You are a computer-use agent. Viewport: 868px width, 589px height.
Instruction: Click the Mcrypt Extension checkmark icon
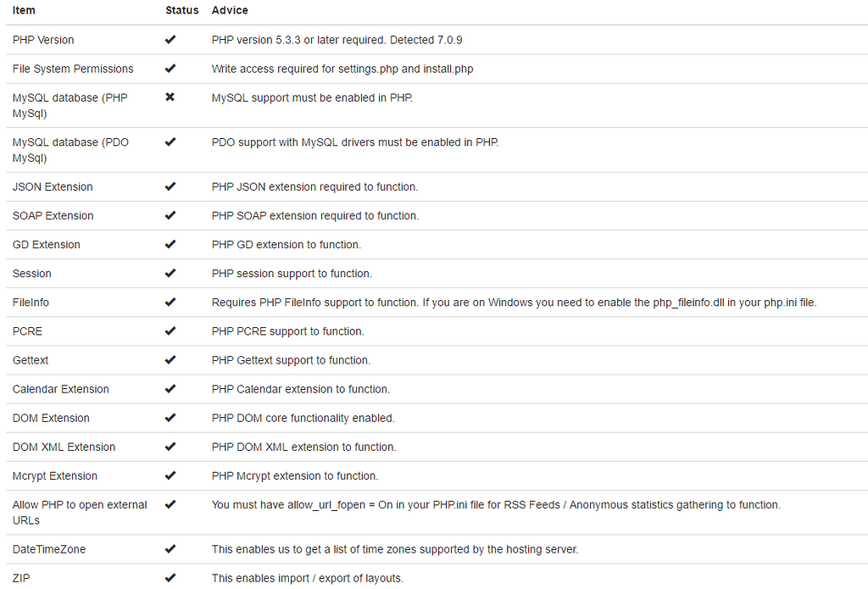pyautogui.click(x=170, y=475)
